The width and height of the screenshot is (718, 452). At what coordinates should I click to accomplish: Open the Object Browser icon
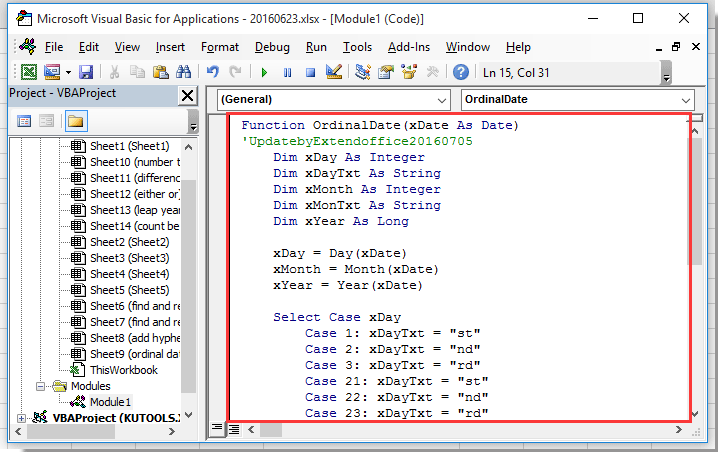[409, 72]
